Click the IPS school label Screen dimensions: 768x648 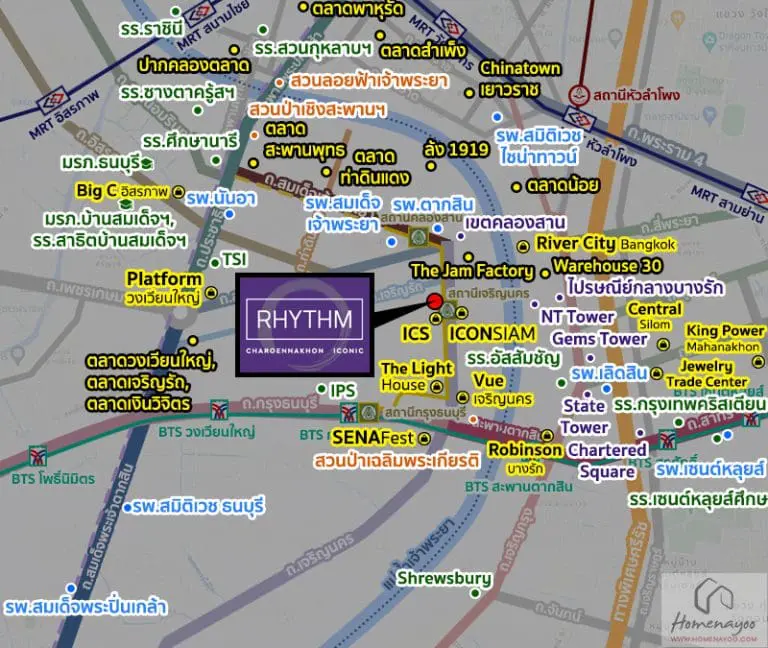tap(342, 390)
